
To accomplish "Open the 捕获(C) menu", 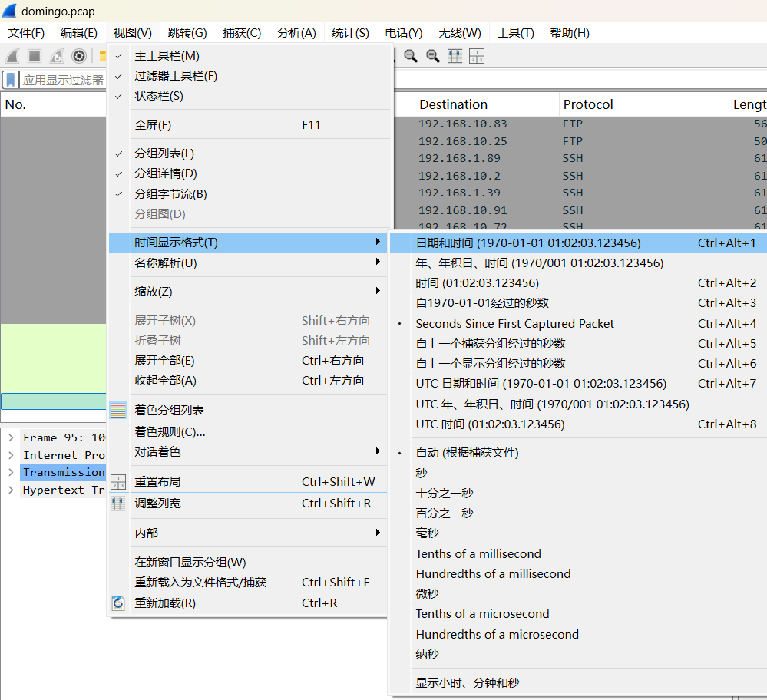I will 242,33.
